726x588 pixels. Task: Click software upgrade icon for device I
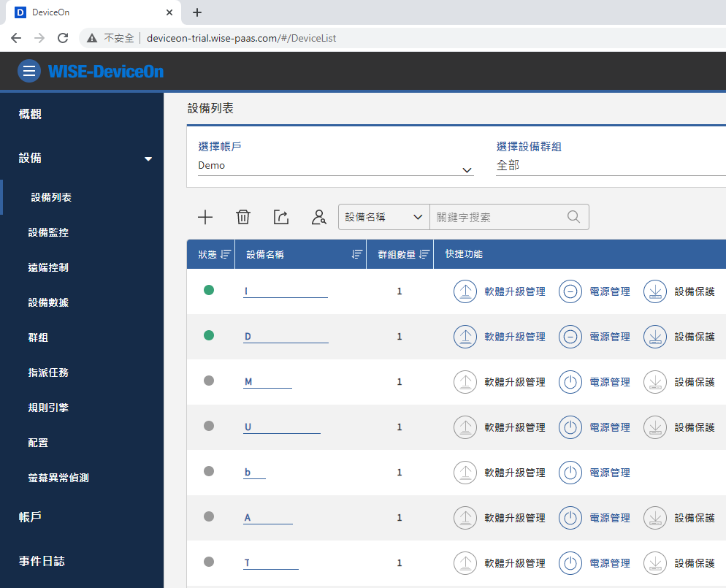(x=465, y=291)
